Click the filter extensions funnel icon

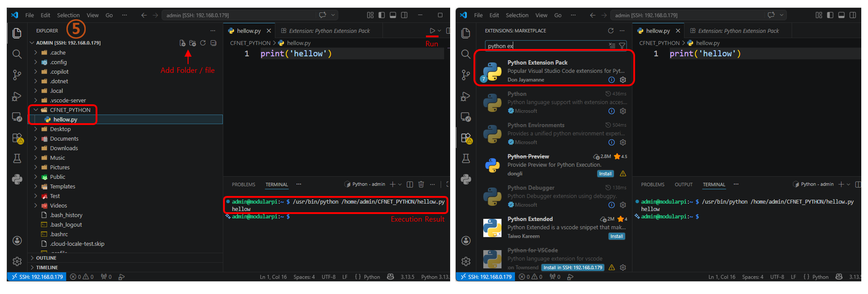point(622,46)
